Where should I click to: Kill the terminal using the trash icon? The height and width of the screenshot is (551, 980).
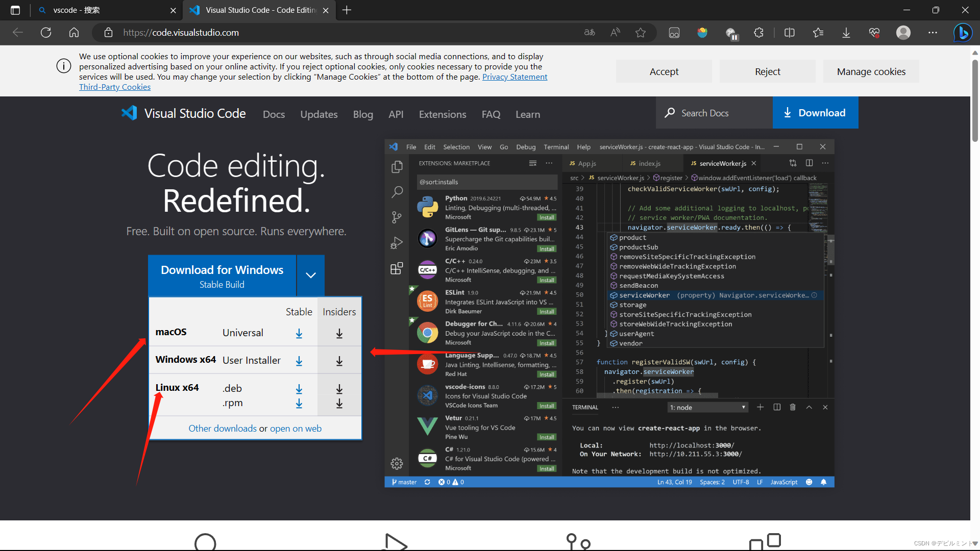(x=793, y=407)
